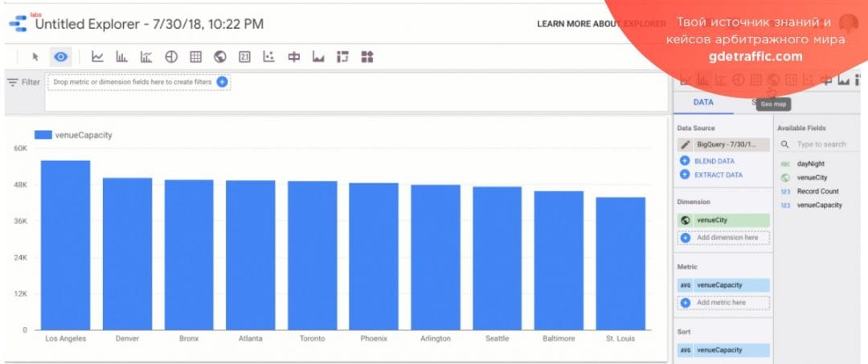Click the Seattle bar in chart
This screenshot has height=364, width=868.
pos(497,259)
